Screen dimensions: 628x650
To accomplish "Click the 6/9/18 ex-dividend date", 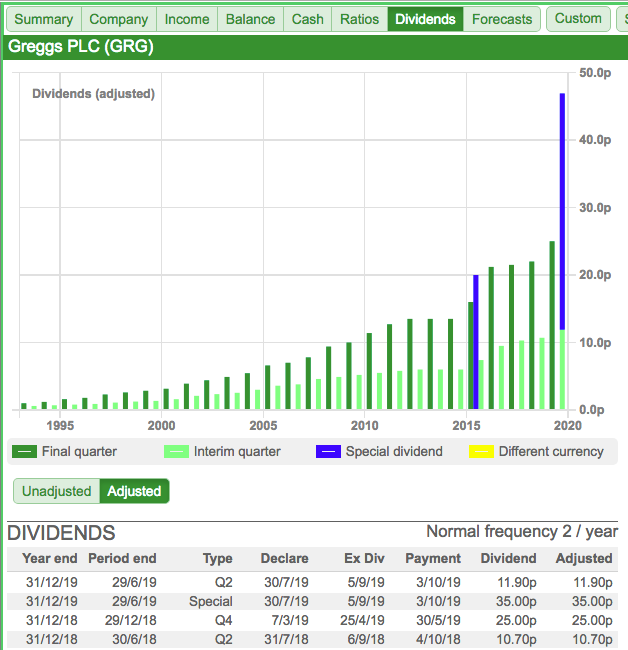I will click(x=366, y=640).
